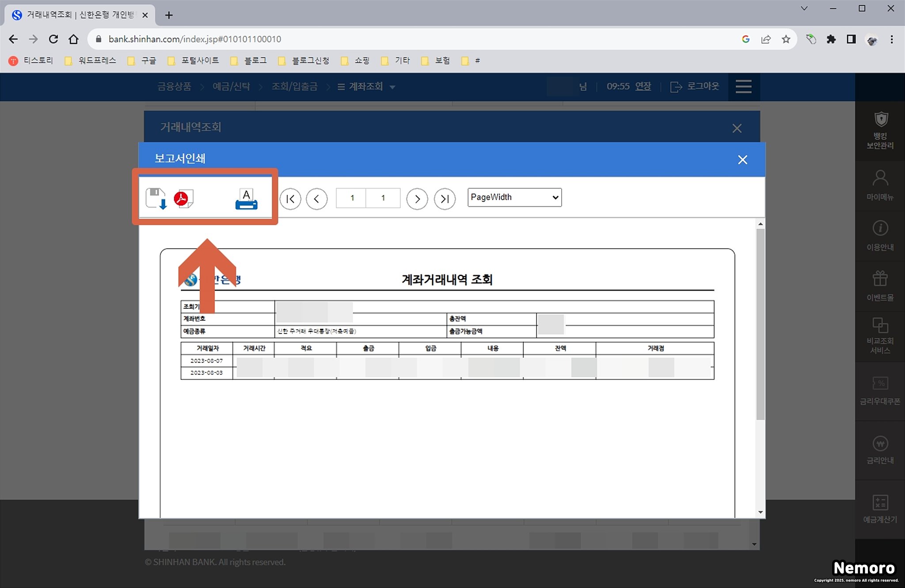Screen dimensions: 905x588
Task: Bookmark this page with star icon
Action: pyautogui.click(x=786, y=39)
